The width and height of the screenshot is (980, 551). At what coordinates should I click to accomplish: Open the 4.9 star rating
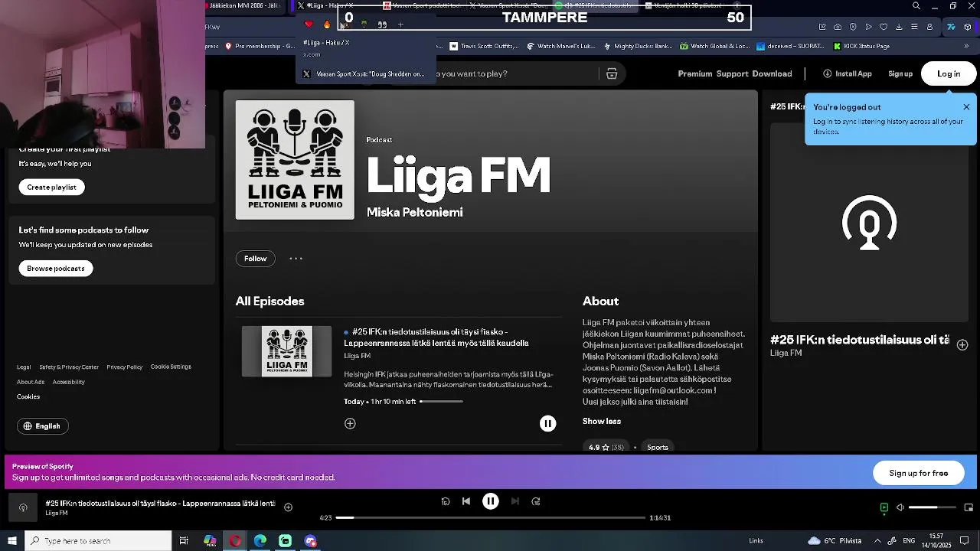click(x=606, y=447)
